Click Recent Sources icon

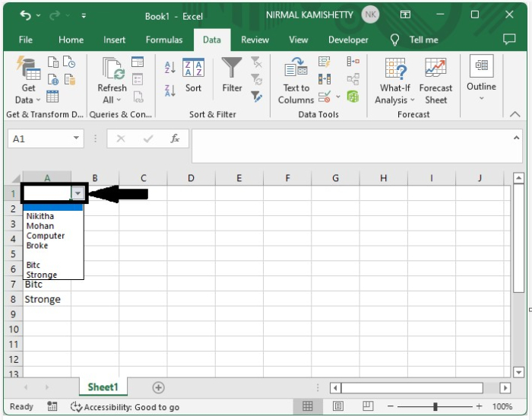(69, 62)
